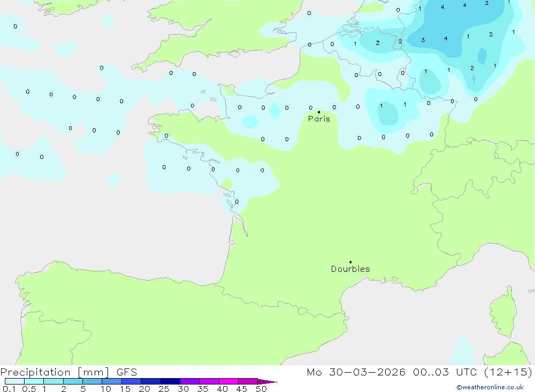Click the 'Mo 30-03-2026' date text

(x=356, y=372)
